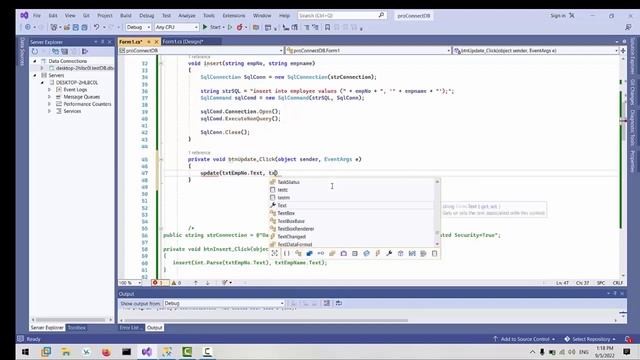This screenshot has height=360, width=640.
Task: Toggle the rightmost IntelliSense filter icon
Action: pyautogui.click(x=434, y=253)
